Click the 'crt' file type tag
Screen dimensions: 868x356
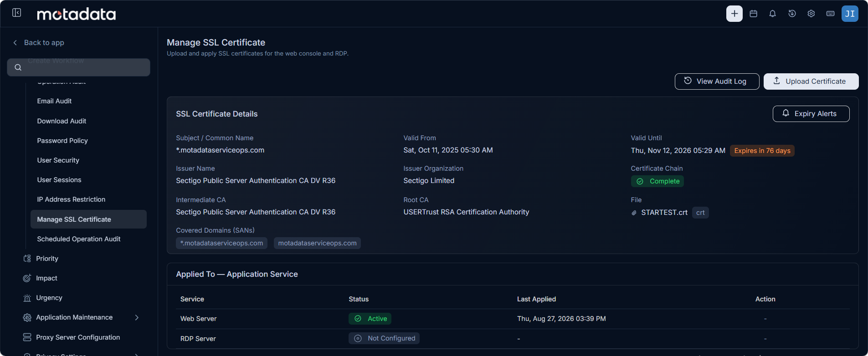click(700, 213)
